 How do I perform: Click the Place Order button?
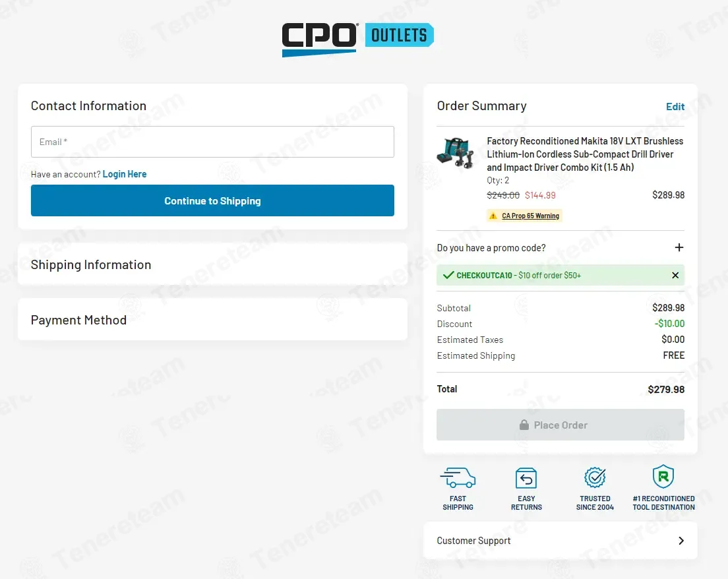coord(561,425)
